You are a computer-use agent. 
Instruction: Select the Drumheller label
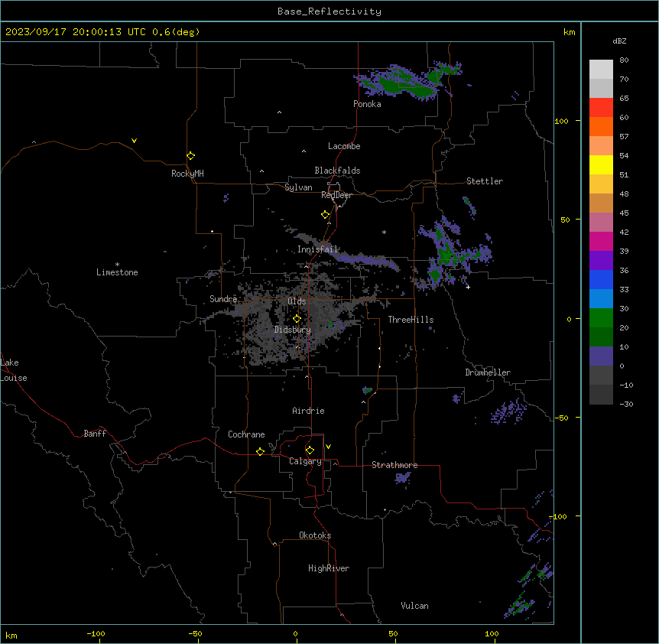point(488,372)
